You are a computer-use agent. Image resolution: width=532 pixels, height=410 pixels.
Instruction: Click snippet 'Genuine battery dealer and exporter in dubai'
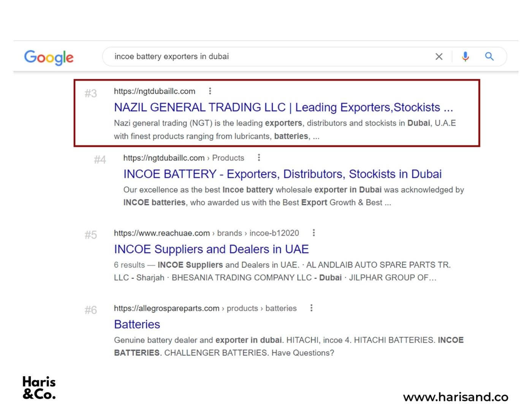289,346
